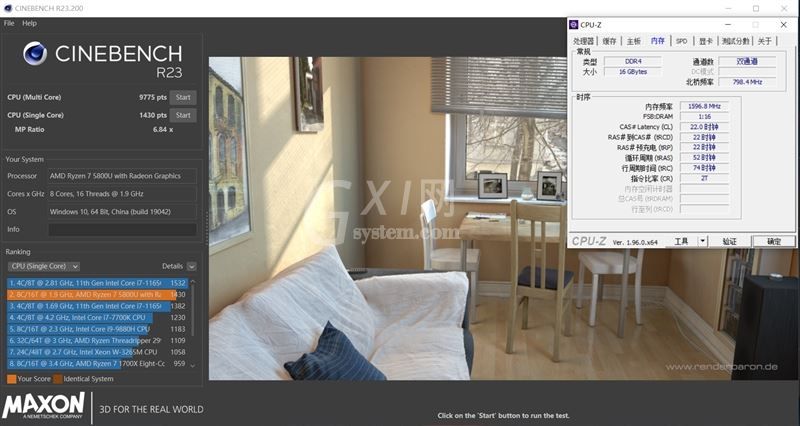Image resolution: width=800 pixels, height=426 pixels.
Task: Click the DDR4 memory type value
Action: tap(633, 62)
